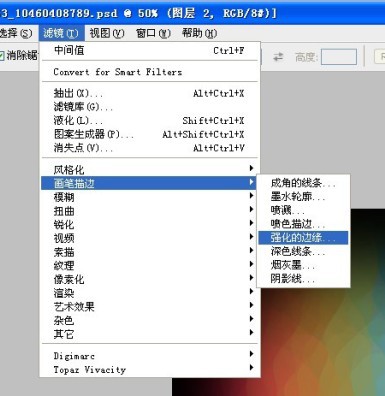
Task: Open the 视图(V) menu
Action: point(107,33)
